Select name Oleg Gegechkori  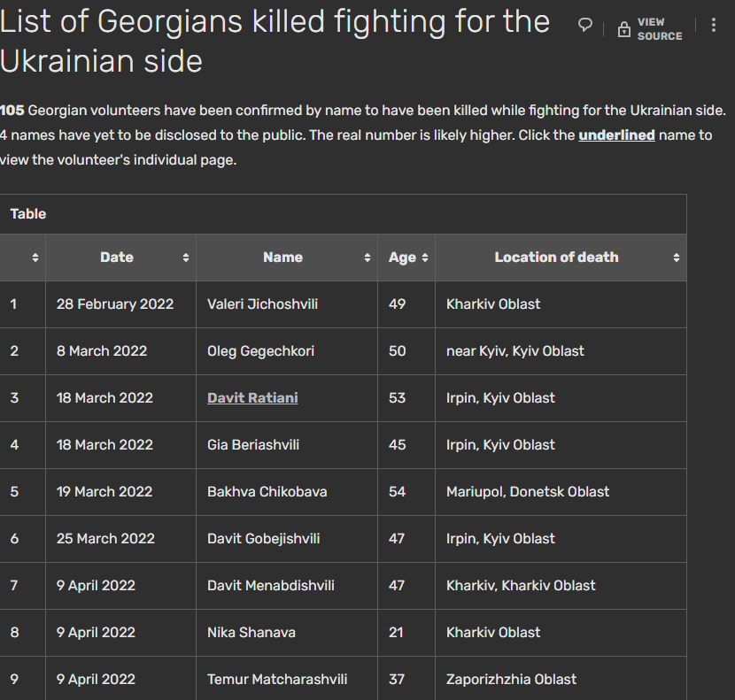point(260,351)
